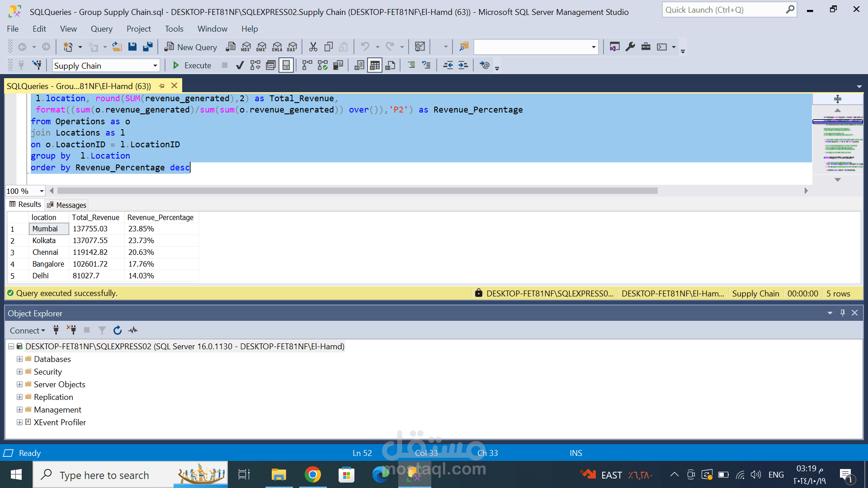Click the Execute query button

click(x=192, y=66)
